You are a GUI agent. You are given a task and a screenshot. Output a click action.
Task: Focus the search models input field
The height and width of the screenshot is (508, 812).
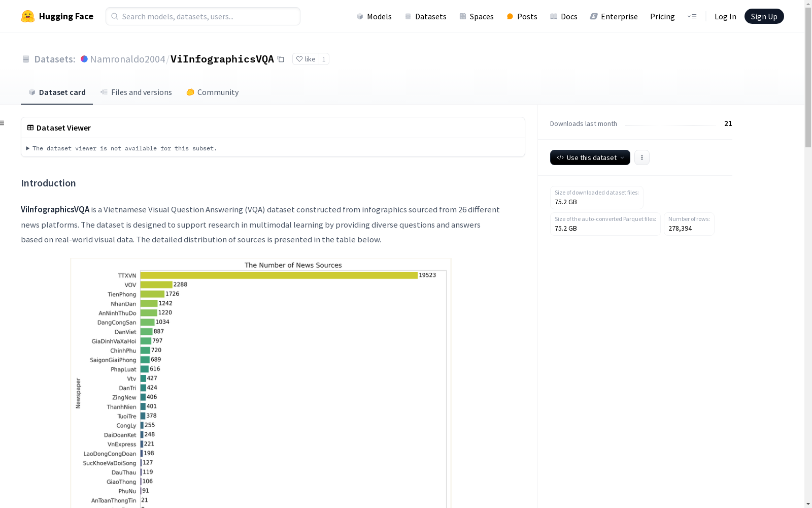point(203,16)
